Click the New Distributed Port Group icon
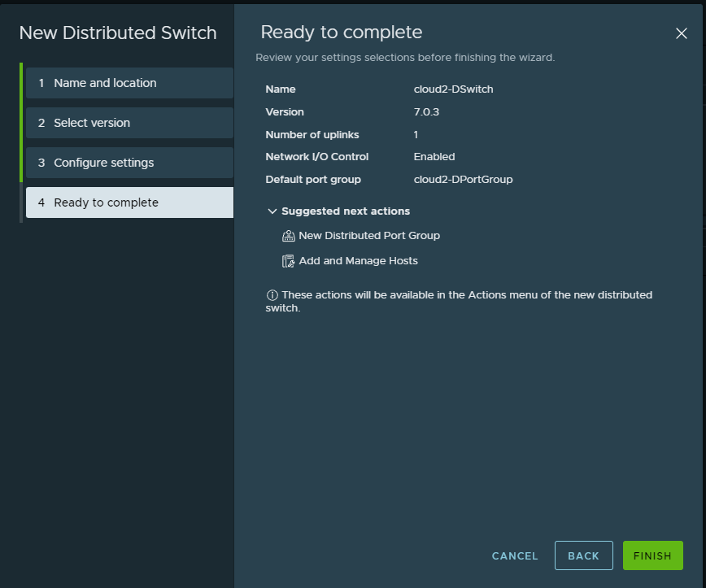The width and height of the screenshot is (706, 588). (x=288, y=236)
